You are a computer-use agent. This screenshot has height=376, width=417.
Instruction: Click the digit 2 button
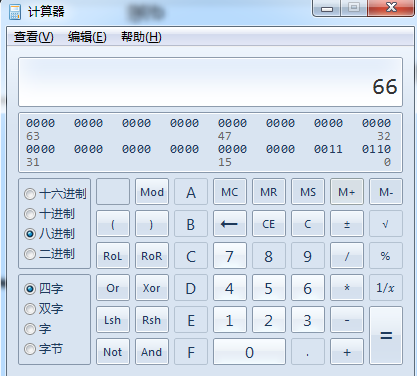tap(269, 320)
